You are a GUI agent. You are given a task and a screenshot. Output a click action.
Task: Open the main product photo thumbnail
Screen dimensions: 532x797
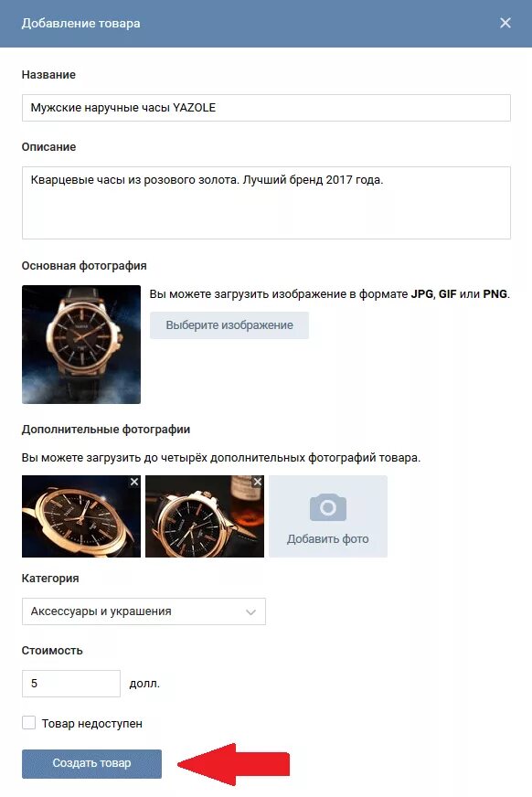[81, 345]
